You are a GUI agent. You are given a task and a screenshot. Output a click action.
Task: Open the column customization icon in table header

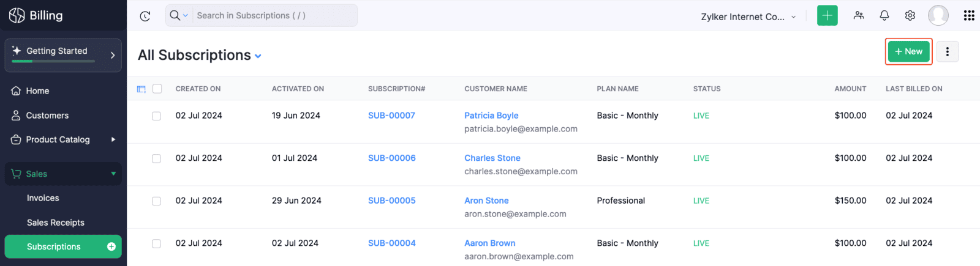[141, 89]
